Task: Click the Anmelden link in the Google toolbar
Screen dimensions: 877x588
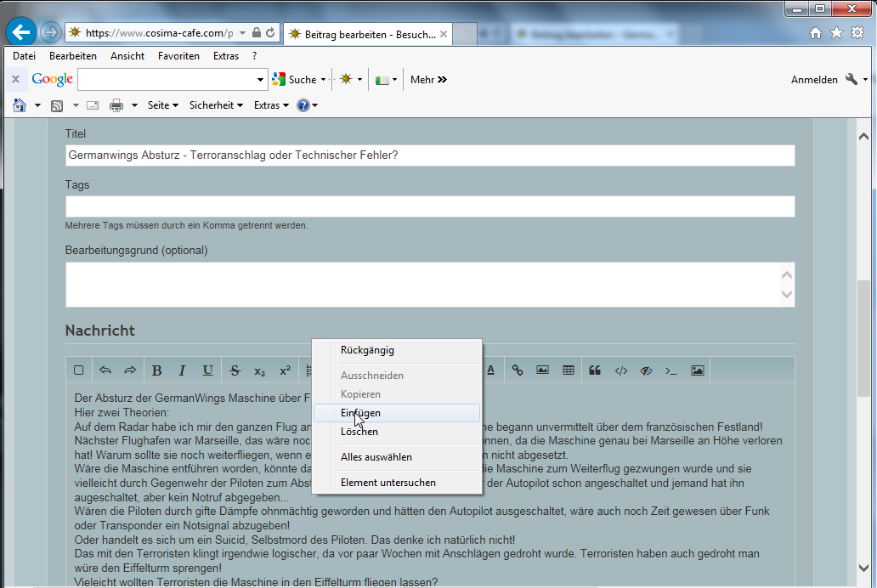Action: (x=814, y=80)
